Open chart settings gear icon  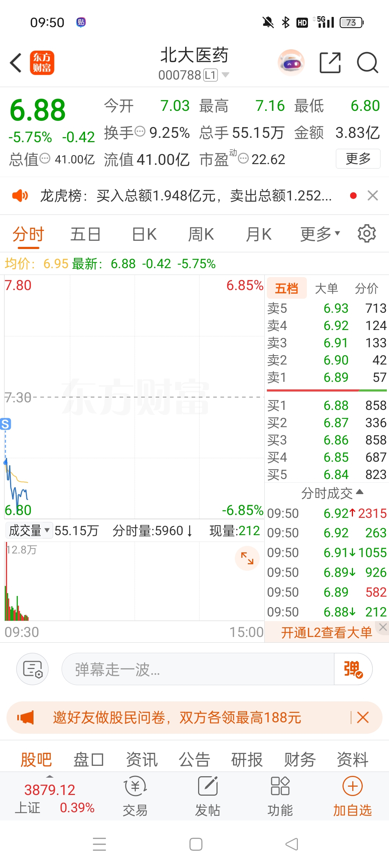click(367, 234)
